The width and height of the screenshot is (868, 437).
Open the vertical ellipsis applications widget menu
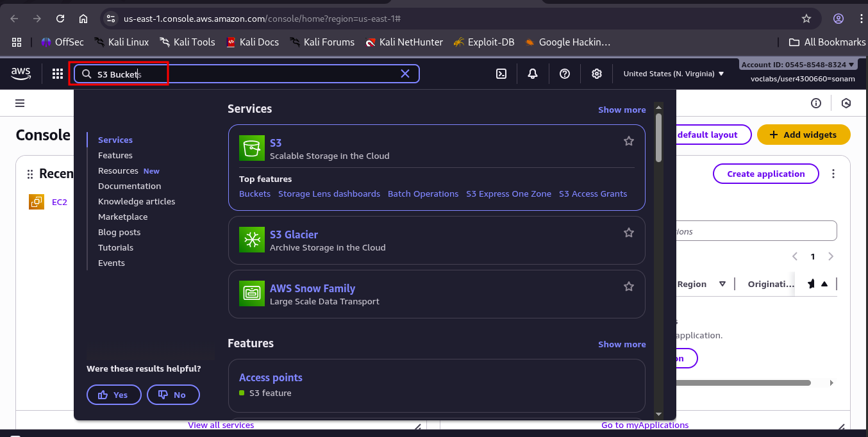(833, 174)
